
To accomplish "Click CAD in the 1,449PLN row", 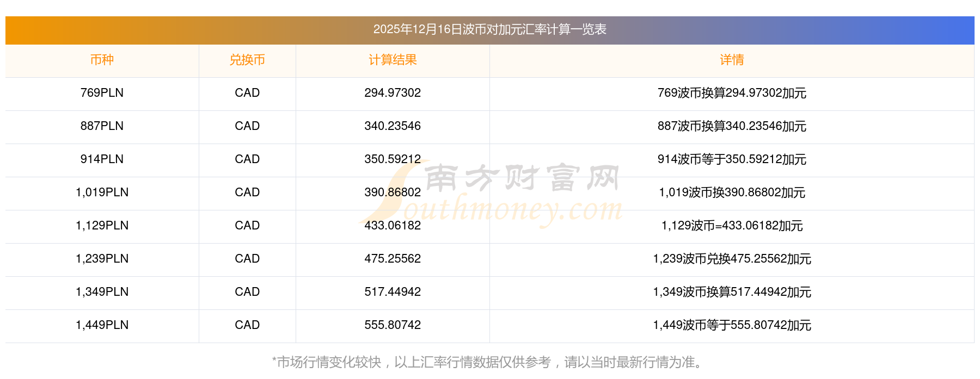I will pyautogui.click(x=247, y=325).
